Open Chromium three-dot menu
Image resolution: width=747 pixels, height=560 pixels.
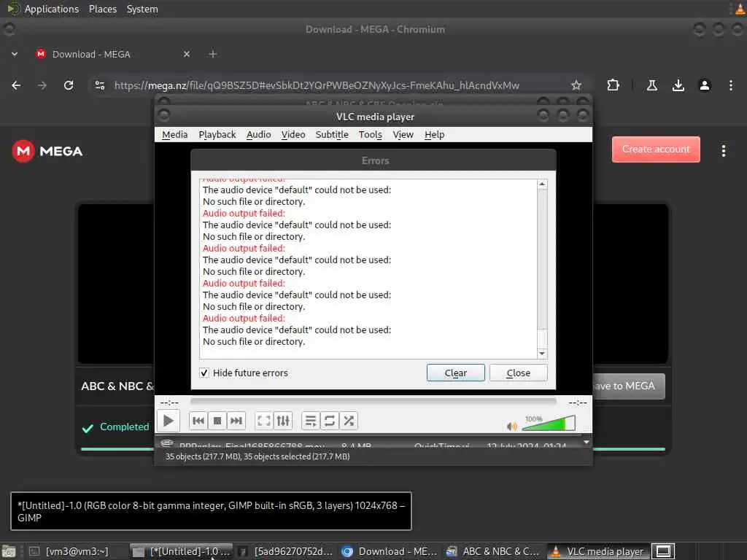point(731,85)
